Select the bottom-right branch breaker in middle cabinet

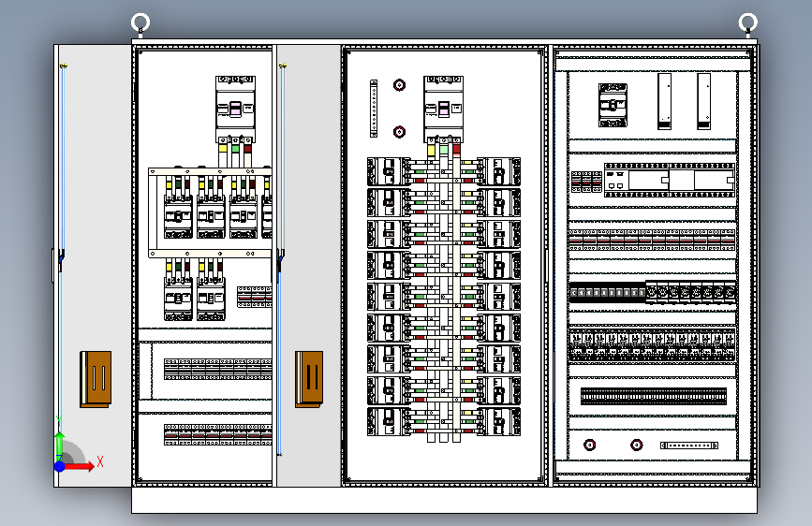pyautogui.click(x=498, y=421)
